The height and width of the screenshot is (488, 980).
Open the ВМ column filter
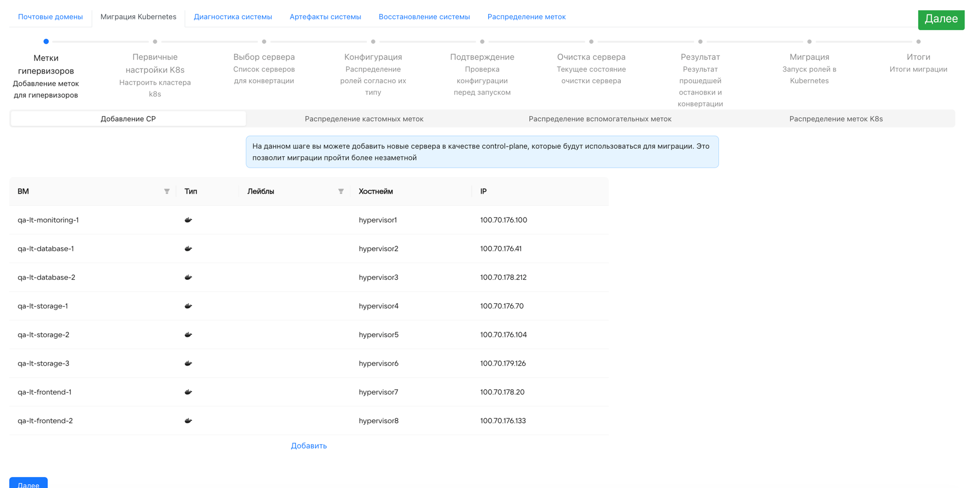[x=167, y=191]
